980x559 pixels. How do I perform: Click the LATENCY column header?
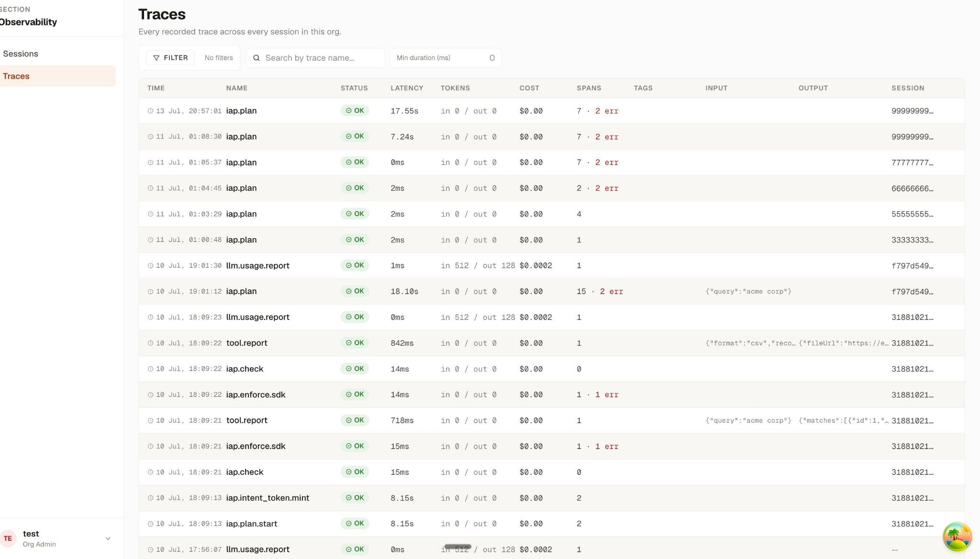coord(407,88)
